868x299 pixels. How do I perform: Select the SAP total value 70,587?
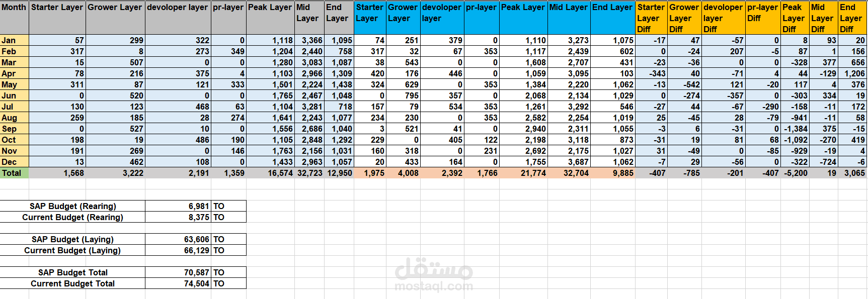click(178, 272)
